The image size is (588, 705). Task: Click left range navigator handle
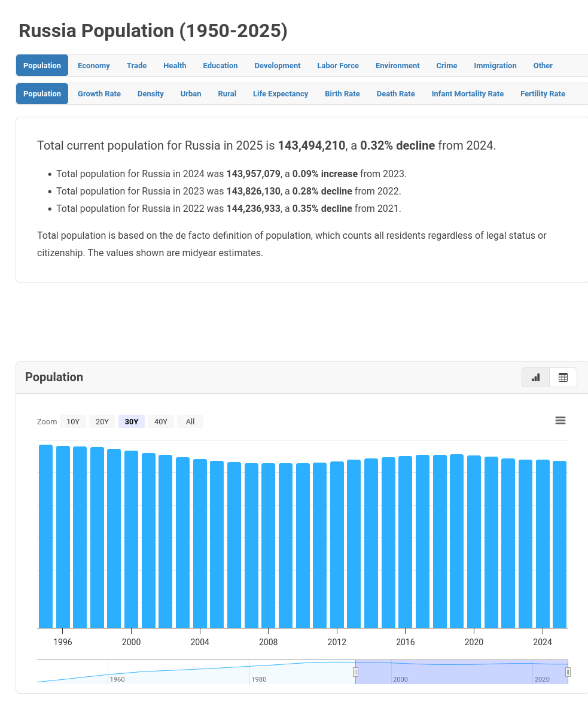tap(355, 672)
